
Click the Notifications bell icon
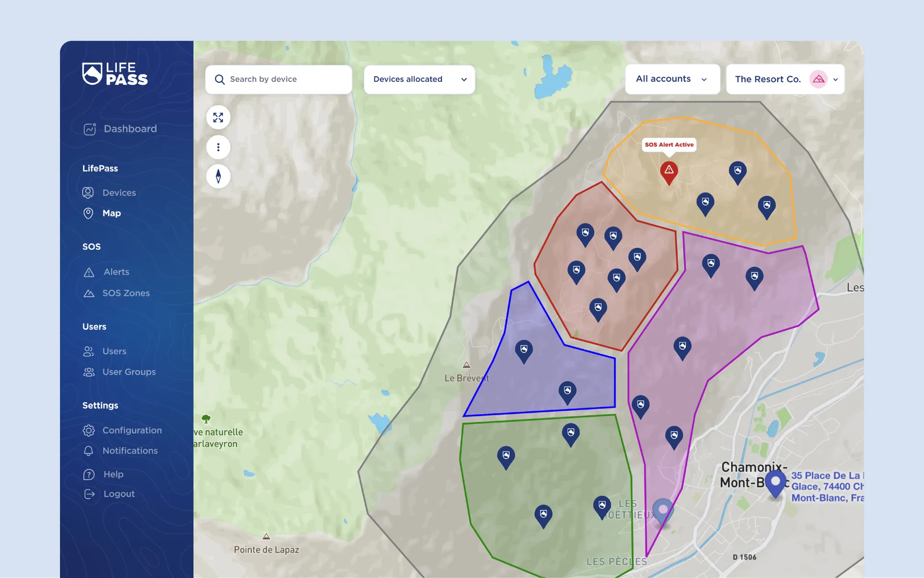point(89,451)
